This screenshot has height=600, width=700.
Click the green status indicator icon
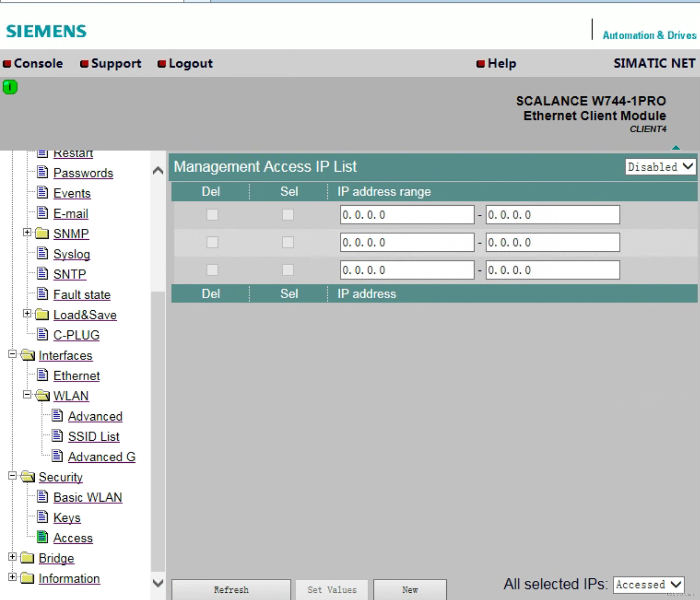click(x=10, y=87)
